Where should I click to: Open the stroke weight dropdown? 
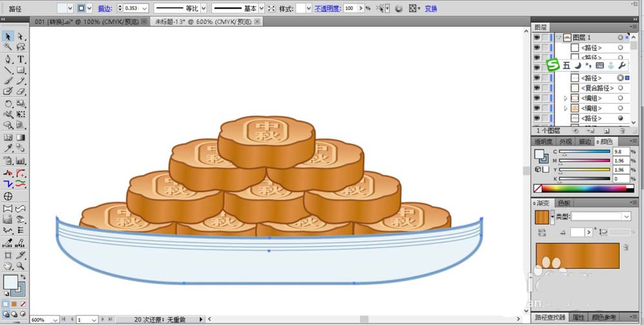click(x=144, y=8)
